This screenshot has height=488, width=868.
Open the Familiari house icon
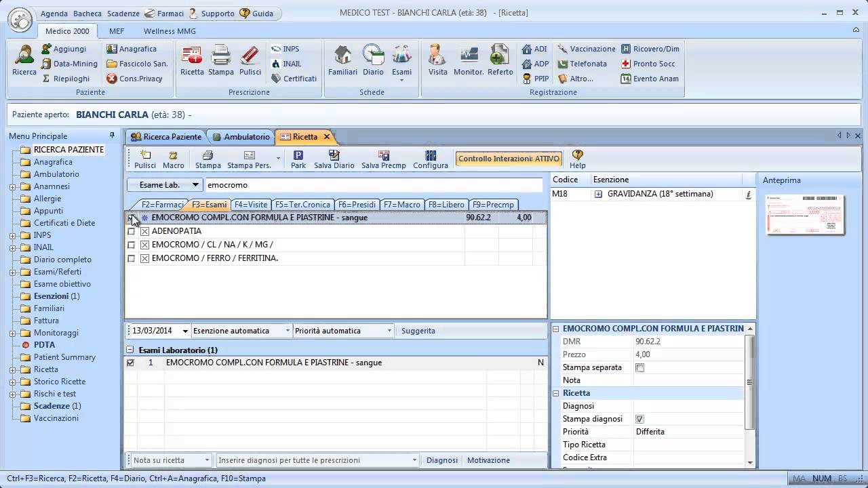click(x=343, y=60)
